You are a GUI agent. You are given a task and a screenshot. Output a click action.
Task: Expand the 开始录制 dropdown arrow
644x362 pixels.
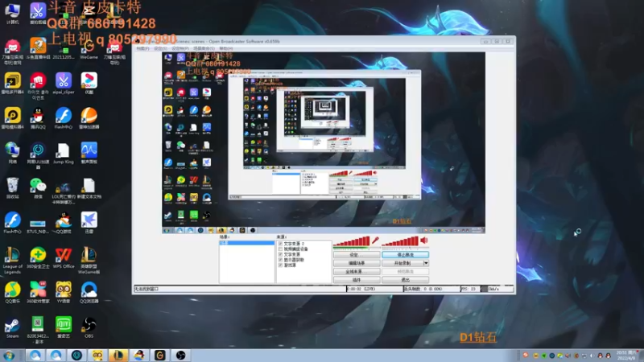click(x=426, y=263)
